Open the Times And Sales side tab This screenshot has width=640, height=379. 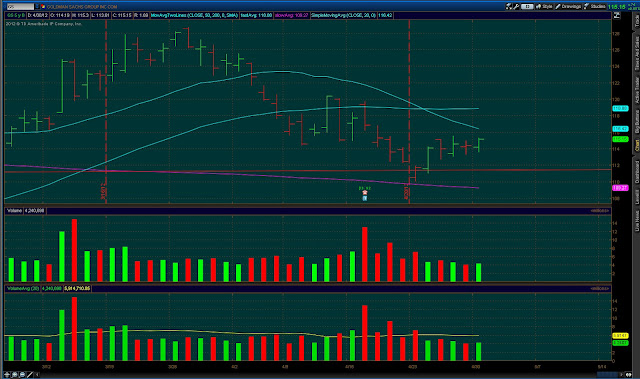[x=636, y=53]
